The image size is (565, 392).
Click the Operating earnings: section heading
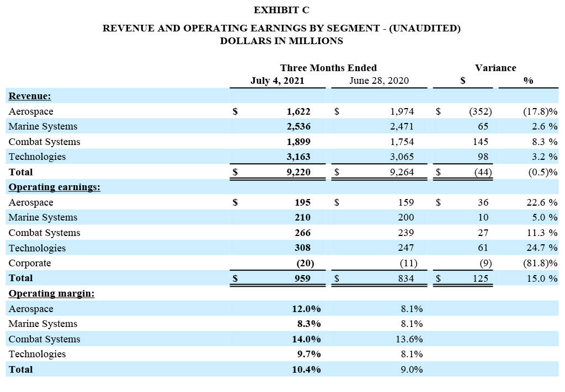coord(55,187)
